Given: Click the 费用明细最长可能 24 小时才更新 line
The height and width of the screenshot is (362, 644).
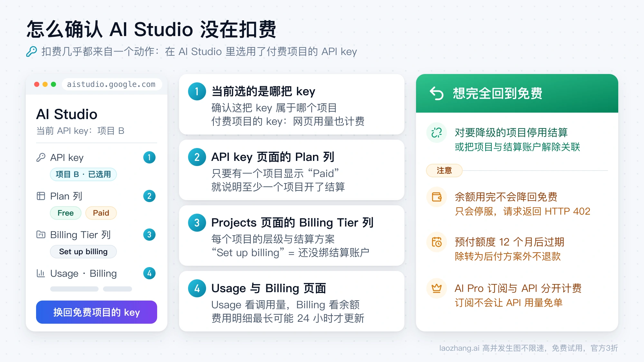Looking at the screenshot, I should tap(288, 318).
